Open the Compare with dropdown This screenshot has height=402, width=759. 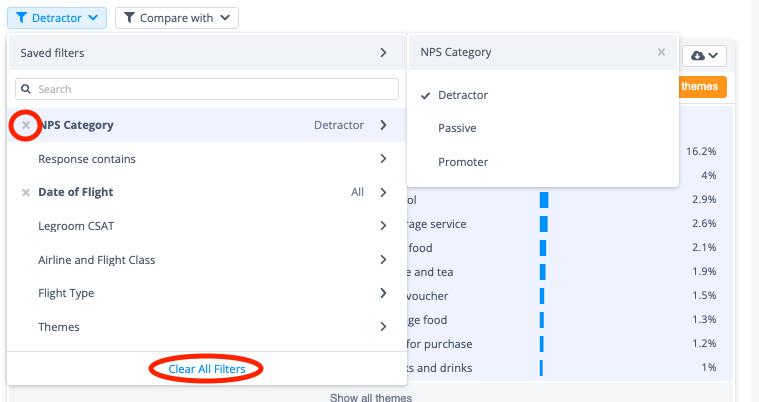pos(177,18)
